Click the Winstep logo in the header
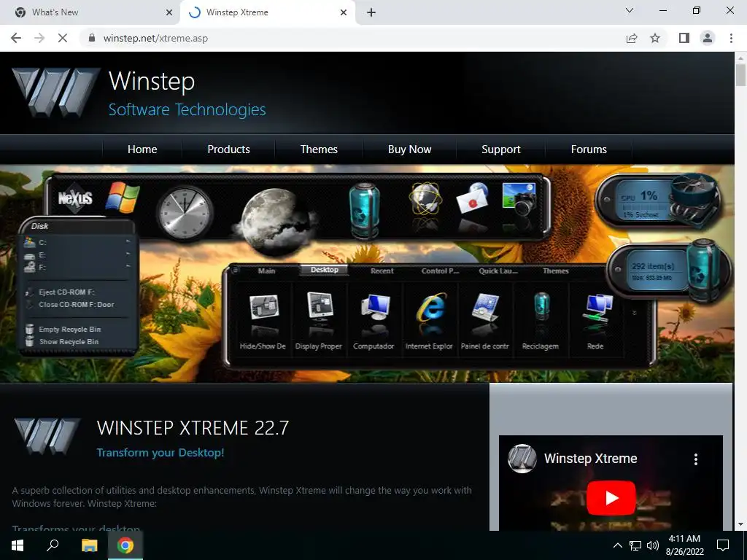 (55, 93)
